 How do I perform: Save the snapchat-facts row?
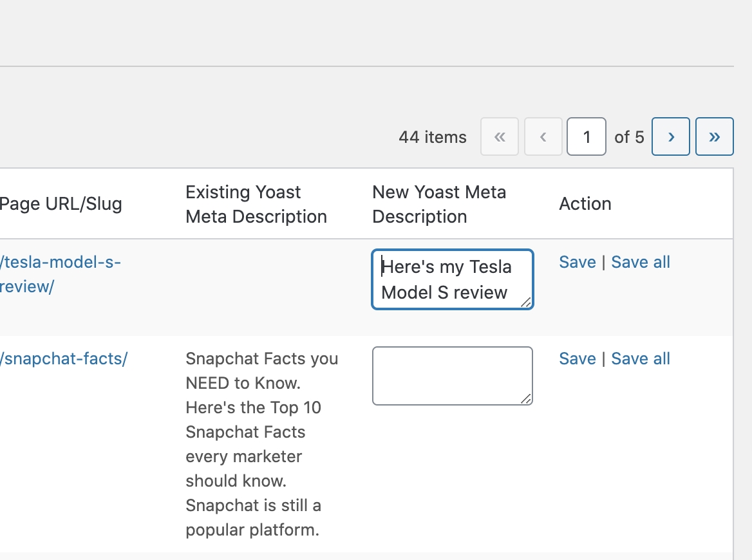[578, 359]
